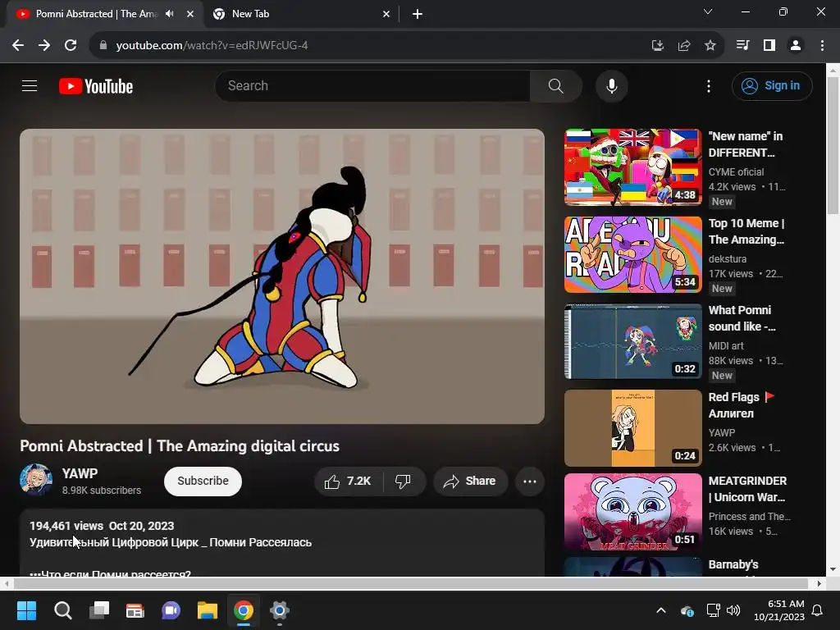Open MEATGRINDER Unicorn War thumbnail
Viewport: 840px width, 630px height.
click(x=632, y=512)
